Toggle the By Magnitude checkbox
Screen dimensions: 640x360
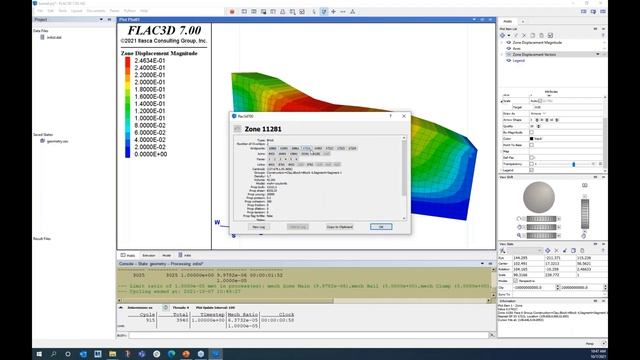tap(531, 132)
